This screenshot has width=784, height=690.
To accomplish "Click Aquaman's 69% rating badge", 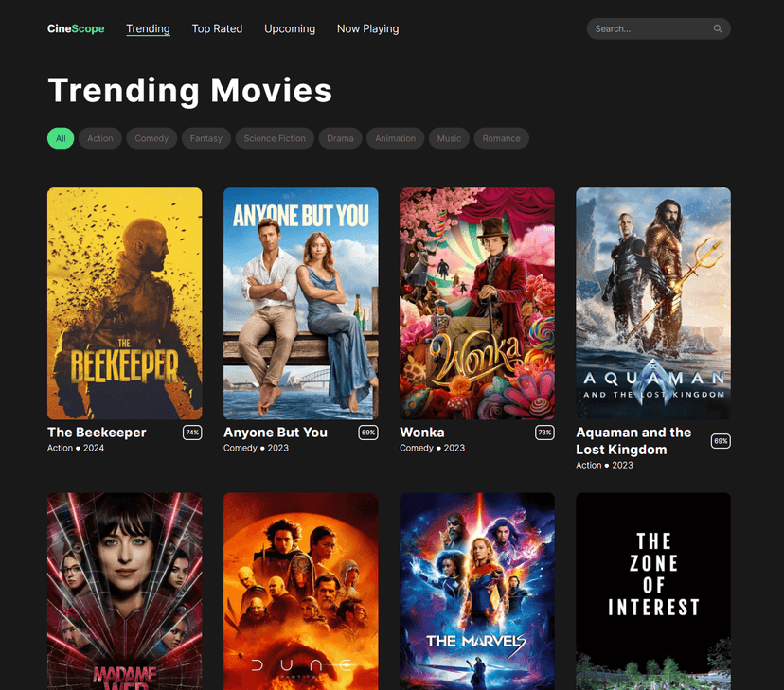I will [x=721, y=441].
